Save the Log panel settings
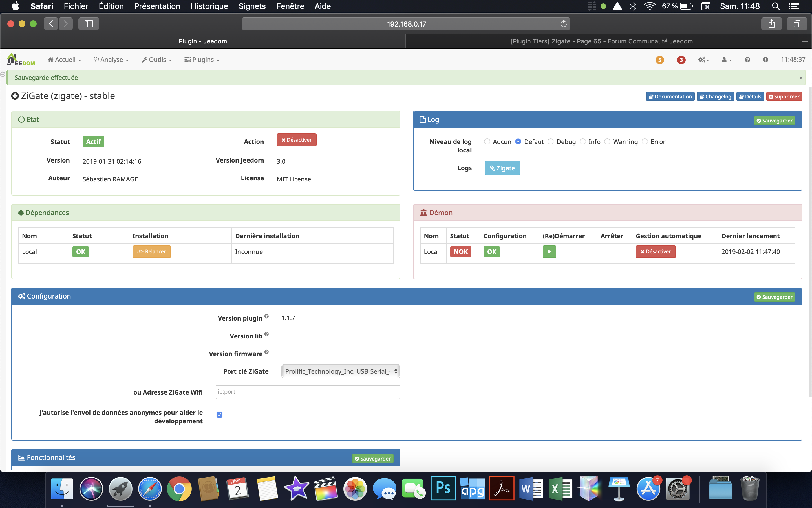This screenshot has width=812, height=508. click(775, 121)
